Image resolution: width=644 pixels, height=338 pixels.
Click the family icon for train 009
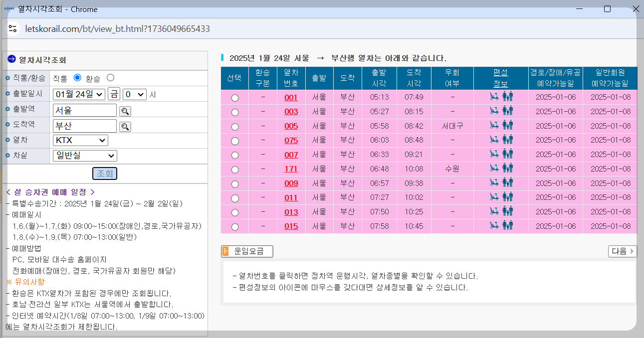[507, 182]
